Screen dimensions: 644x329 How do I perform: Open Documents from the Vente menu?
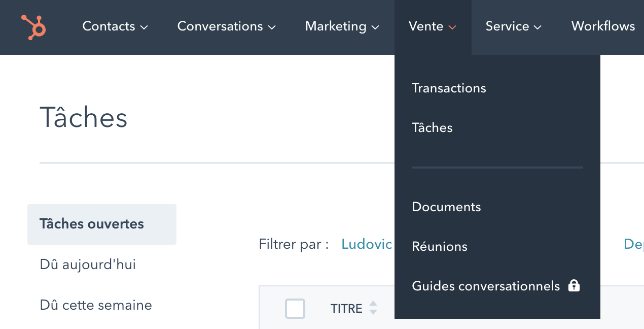tap(446, 207)
